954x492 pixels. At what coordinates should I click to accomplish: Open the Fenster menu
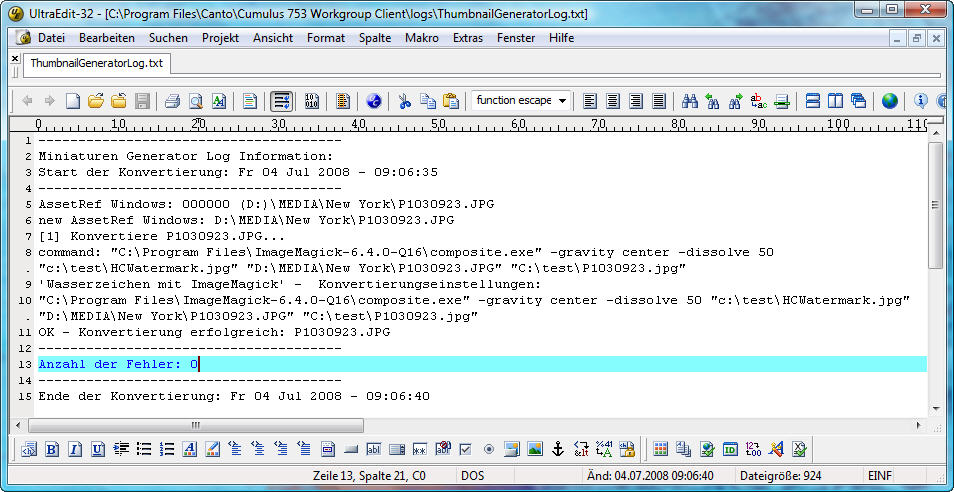tap(515, 38)
